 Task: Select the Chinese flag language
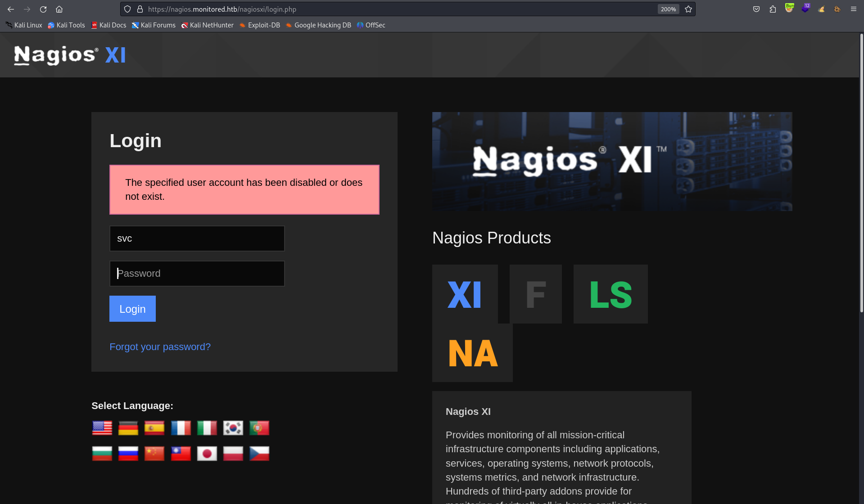pyautogui.click(x=154, y=454)
